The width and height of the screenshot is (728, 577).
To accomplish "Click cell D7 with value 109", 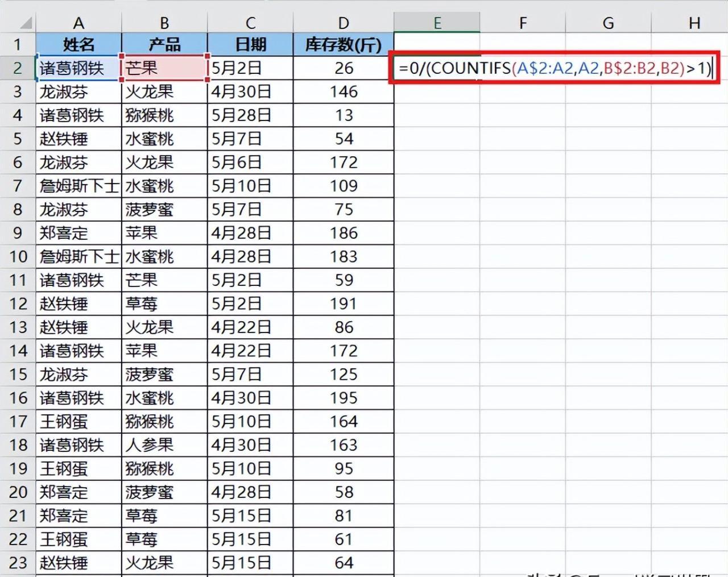I will [344, 186].
